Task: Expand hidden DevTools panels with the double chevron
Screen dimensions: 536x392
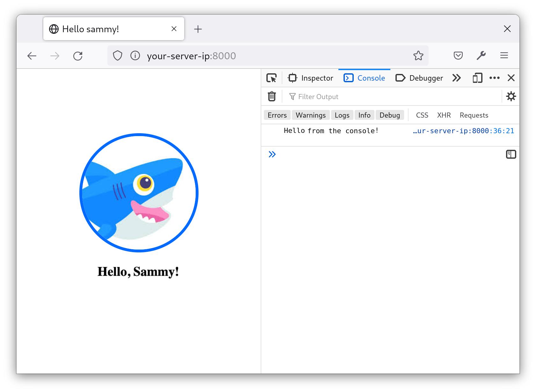Action: click(456, 78)
